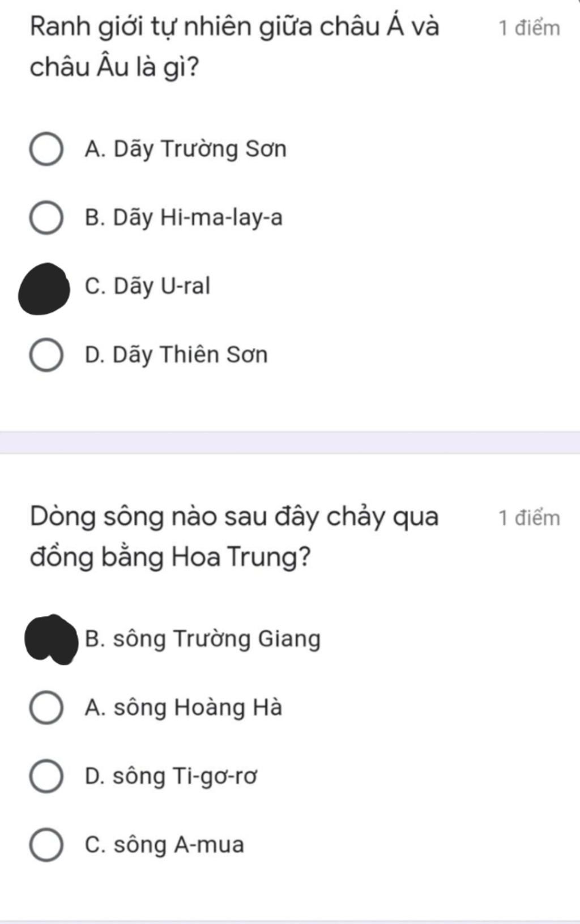Image resolution: width=580 pixels, height=924 pixels.
Task: Select radio option D. sông Ti-gơ-rơ
Action: [x=46, y=776]
